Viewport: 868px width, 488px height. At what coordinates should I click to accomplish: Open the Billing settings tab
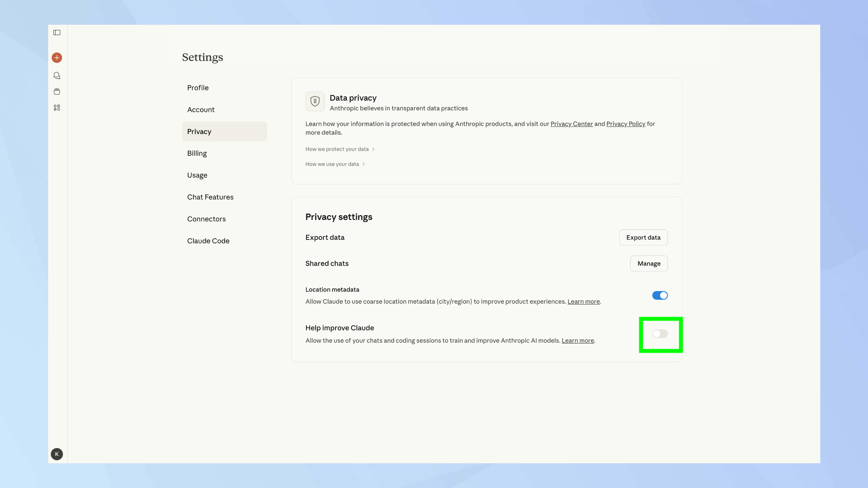point(197,153)
